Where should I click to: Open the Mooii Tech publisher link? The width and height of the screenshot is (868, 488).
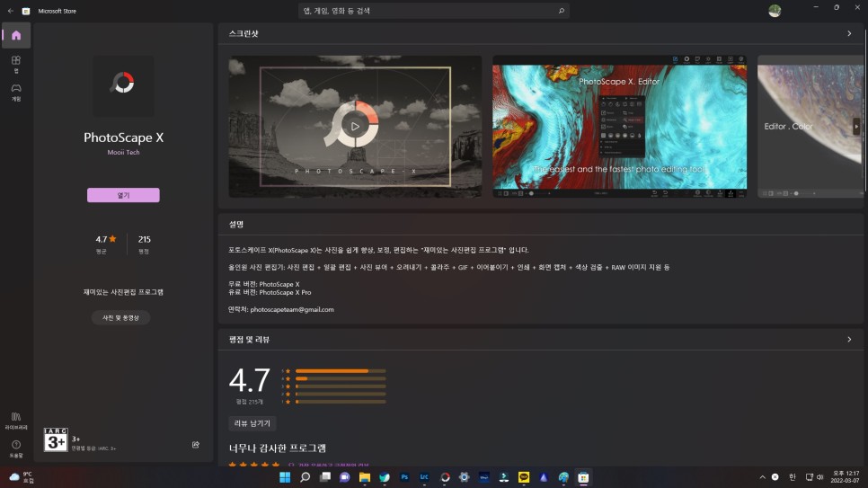point(123,152)
